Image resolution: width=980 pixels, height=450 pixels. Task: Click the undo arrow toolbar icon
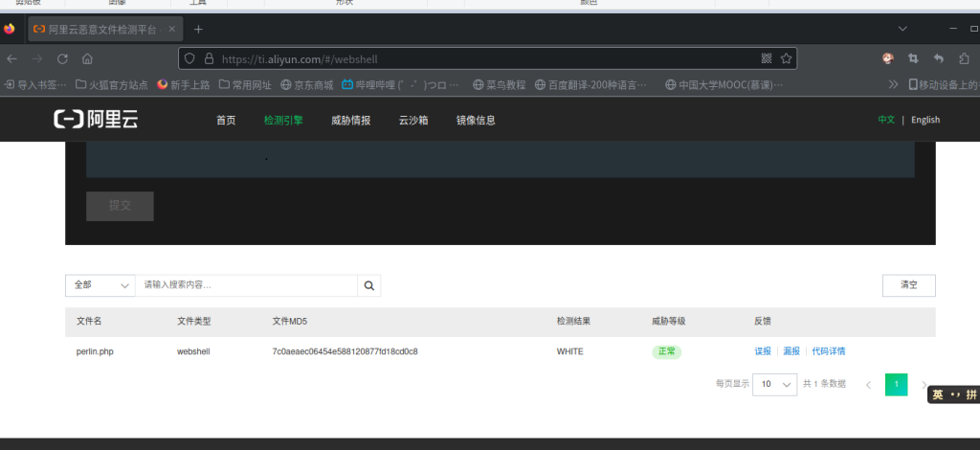[939, 58]
